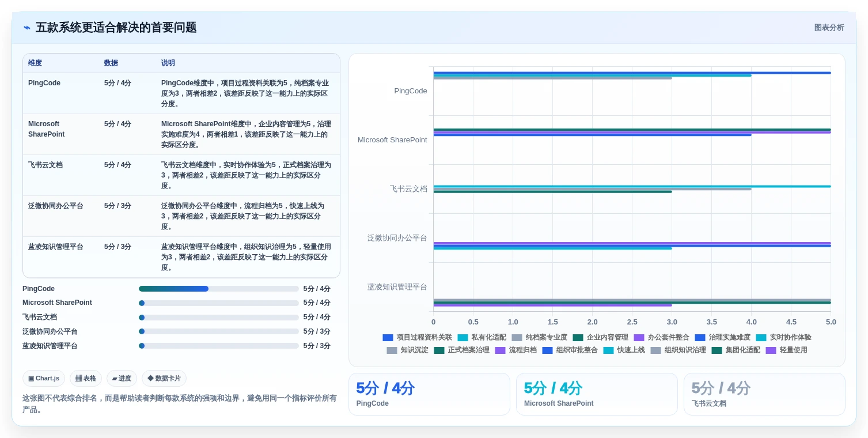Click the 轻量使用 legend item
Screen dimensions: 868x438
(x=786, y=350)
